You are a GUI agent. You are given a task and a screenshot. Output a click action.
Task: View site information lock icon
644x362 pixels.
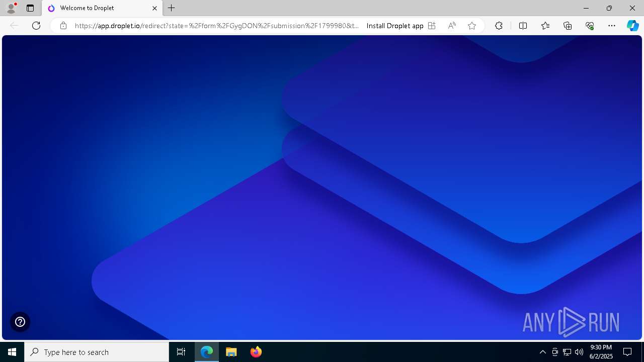[63, 26]
